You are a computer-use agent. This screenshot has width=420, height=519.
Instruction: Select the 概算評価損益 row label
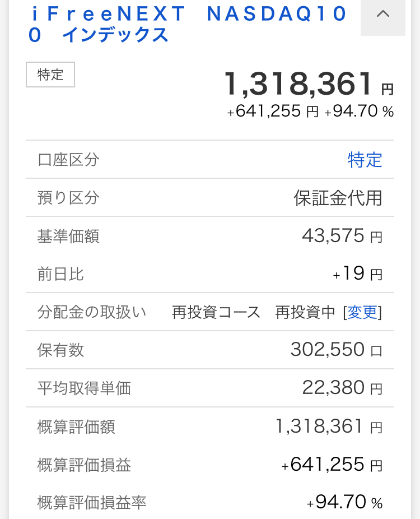(x=84, y=465)
